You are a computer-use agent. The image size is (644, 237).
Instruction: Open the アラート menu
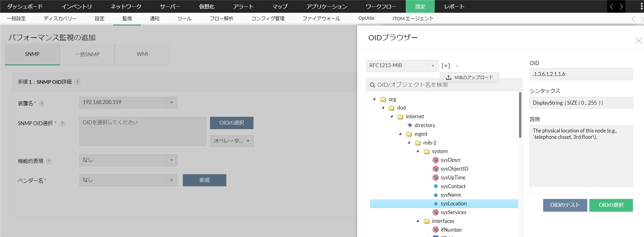coord(243,6)
